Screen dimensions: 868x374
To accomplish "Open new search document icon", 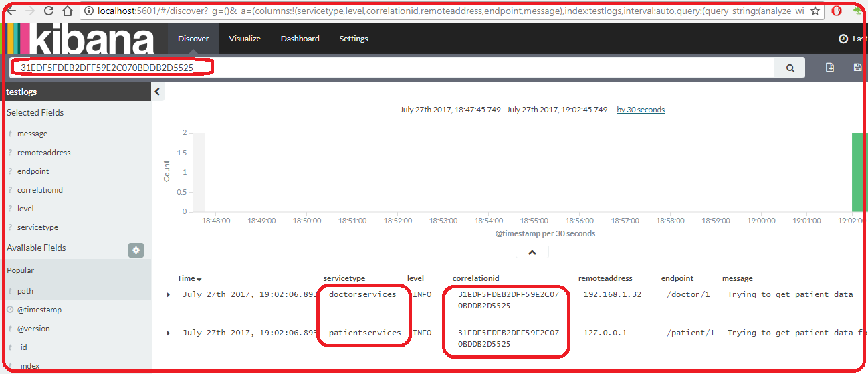I will coord(830,68).
